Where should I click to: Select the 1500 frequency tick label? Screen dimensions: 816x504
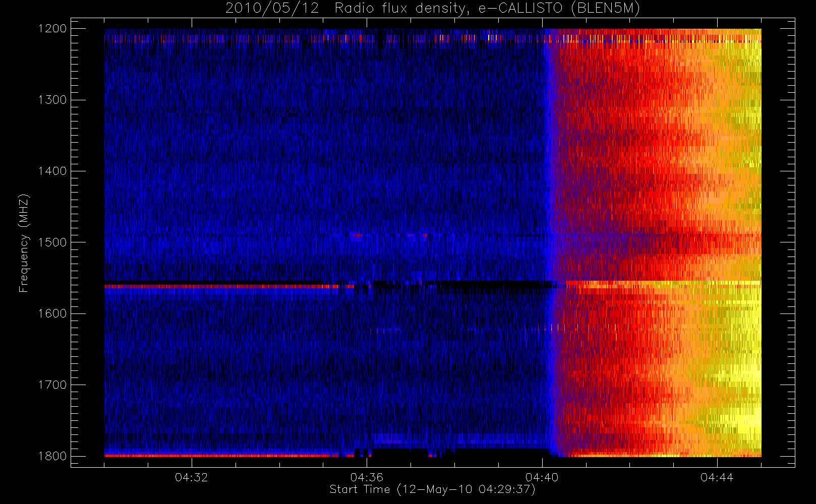pos(52,242)
